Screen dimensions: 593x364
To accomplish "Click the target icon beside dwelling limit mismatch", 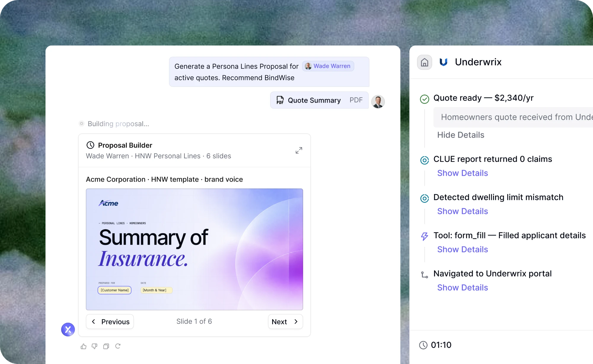I will pos(425,198).
